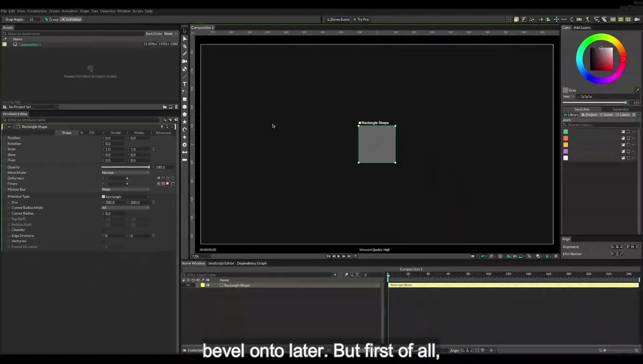Select the arrow Select tool
Image resolution: width=643 pixels, height=364 pixels.
point(185,31)
